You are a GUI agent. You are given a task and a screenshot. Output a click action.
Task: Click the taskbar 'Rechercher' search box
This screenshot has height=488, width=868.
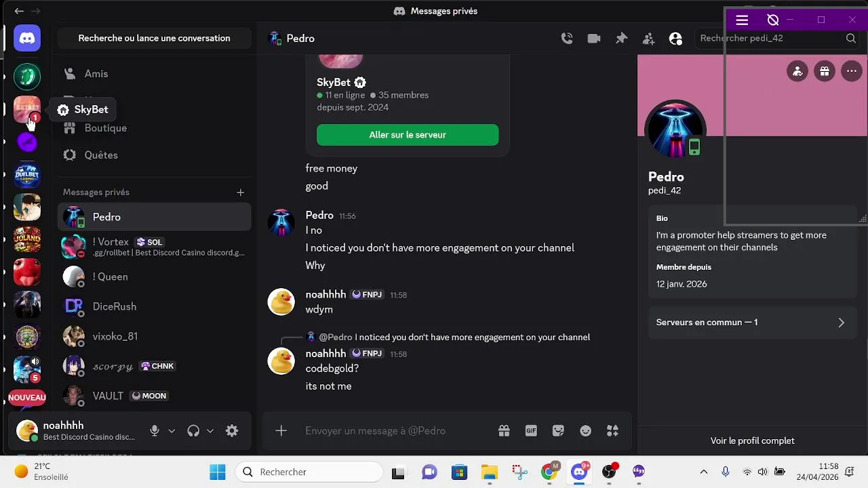(309, 472)
